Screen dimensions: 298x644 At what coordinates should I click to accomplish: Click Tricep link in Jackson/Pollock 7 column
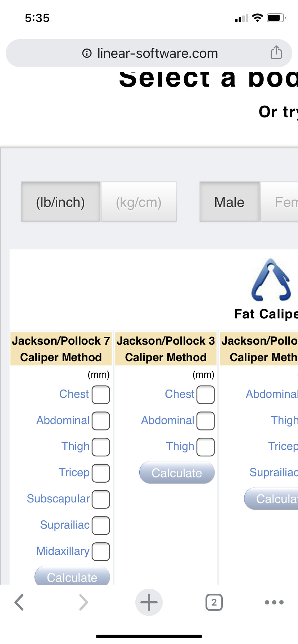(74, 472)
